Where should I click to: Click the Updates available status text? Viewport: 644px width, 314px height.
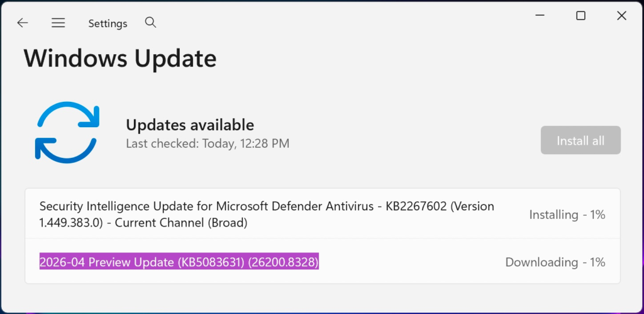[x=190, y=125]
